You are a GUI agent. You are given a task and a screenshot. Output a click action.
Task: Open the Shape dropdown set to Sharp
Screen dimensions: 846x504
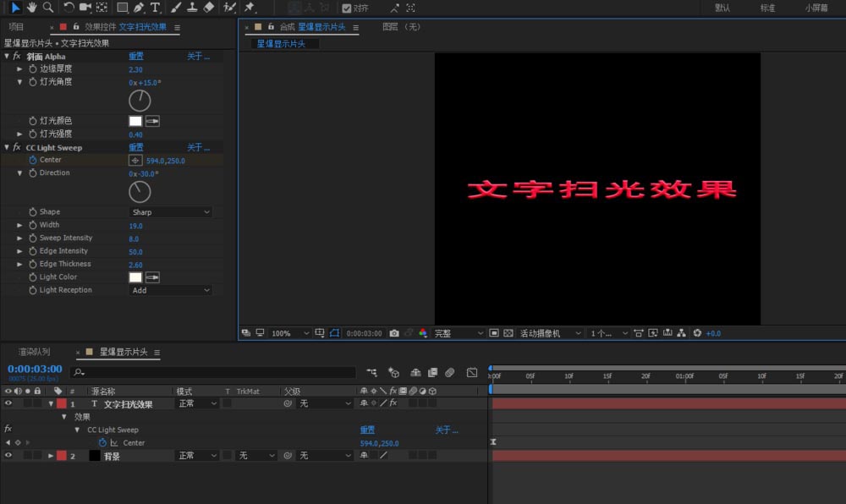pos(171,212)
